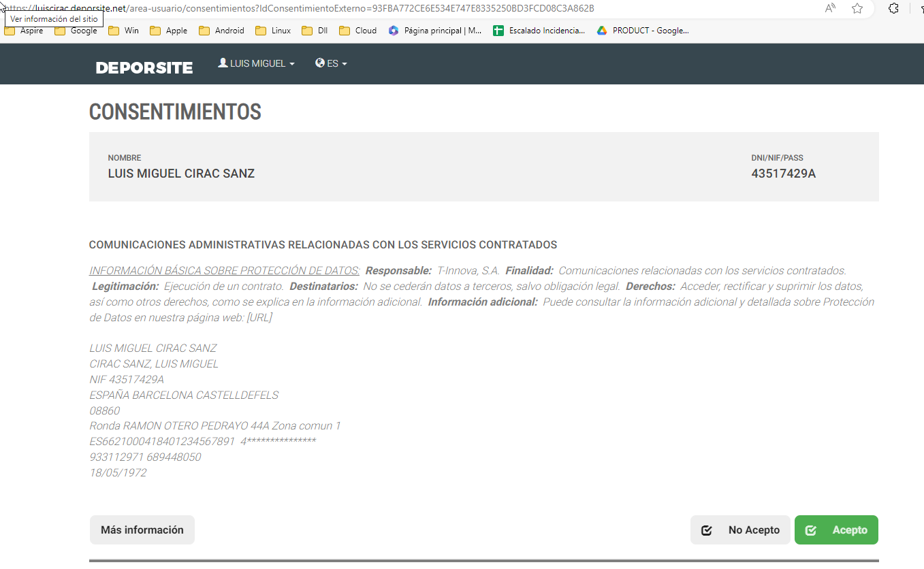
Task: Click the browser address bar URL
Action: pyautogui.click(x=300, y=8)
